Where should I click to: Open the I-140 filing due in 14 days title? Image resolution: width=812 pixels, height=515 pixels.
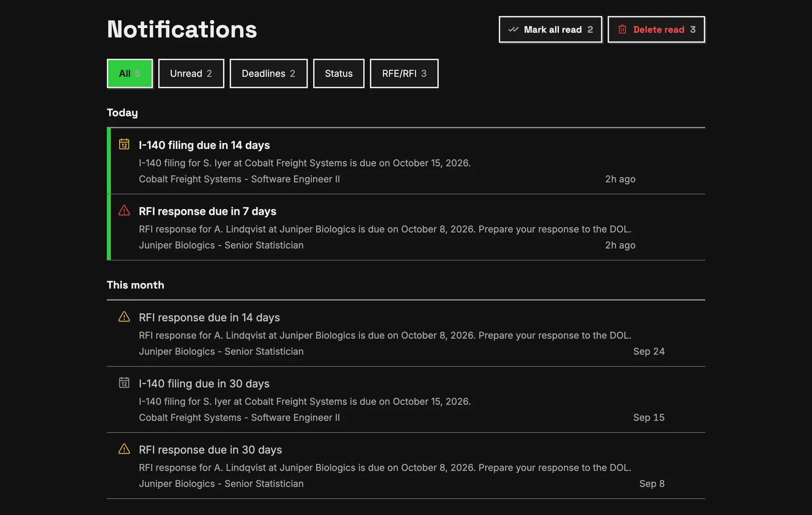point(204,145)
